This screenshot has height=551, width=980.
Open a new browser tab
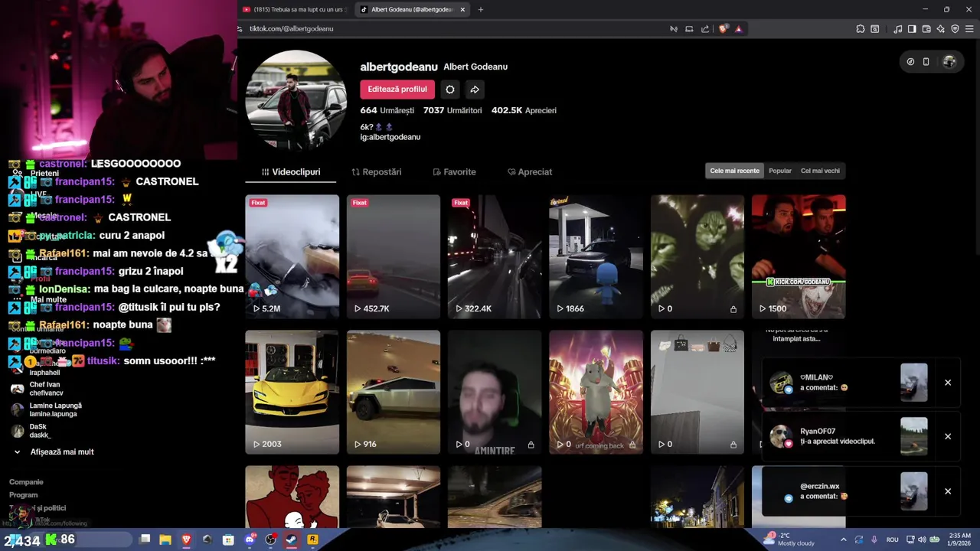481,9
